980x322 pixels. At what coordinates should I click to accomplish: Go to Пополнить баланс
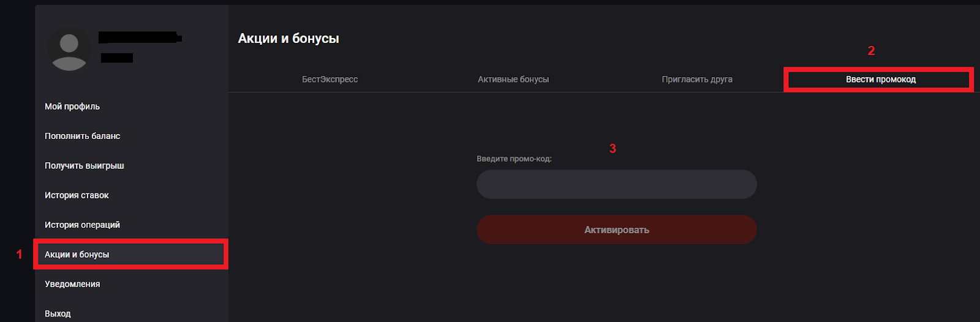[82, 136]
